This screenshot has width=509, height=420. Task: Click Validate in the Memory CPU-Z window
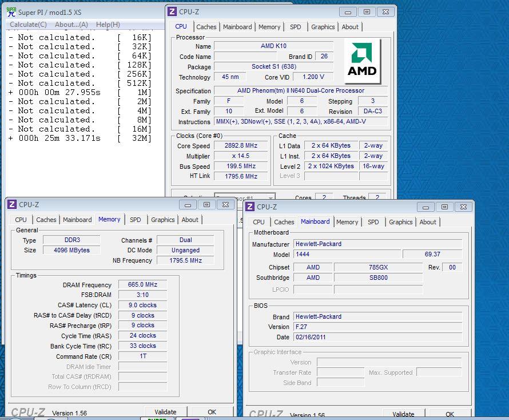(x=165, y=411)
